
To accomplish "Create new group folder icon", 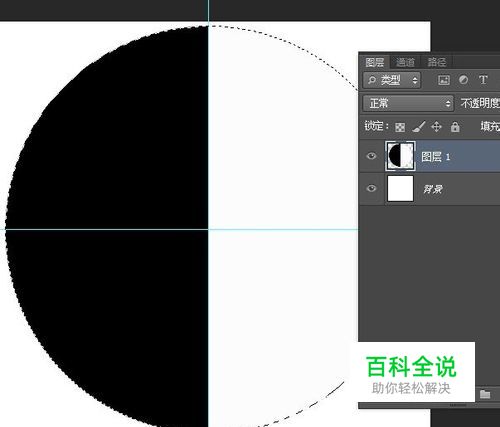I will click(485, 394).
